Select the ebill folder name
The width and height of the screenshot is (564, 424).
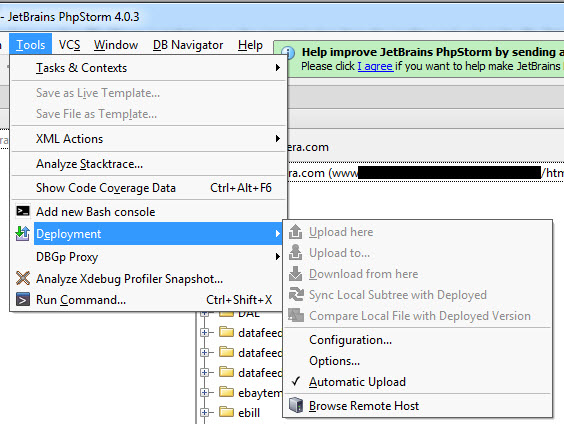point(249,412)
